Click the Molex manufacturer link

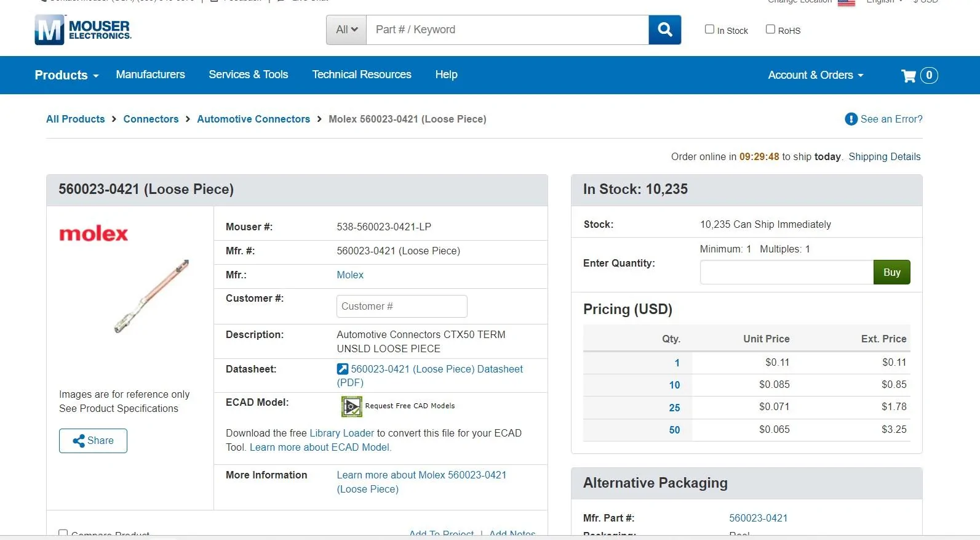[350, 275]
